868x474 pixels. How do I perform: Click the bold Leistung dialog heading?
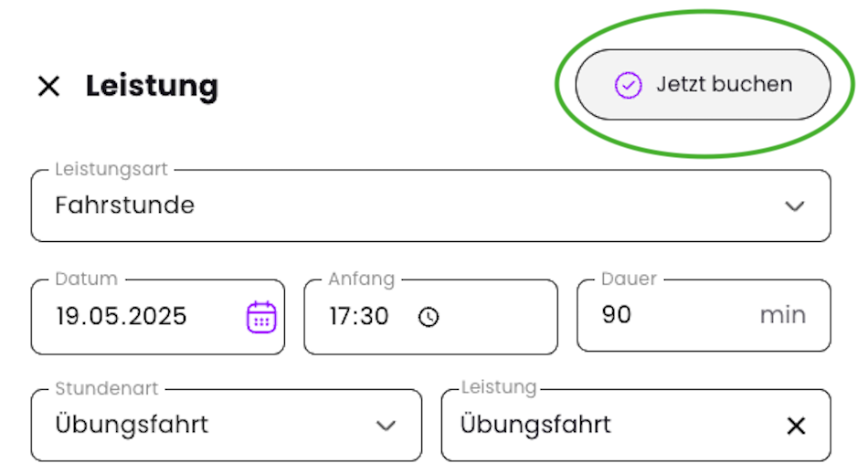pyautogui.click(x=153, y=86)
